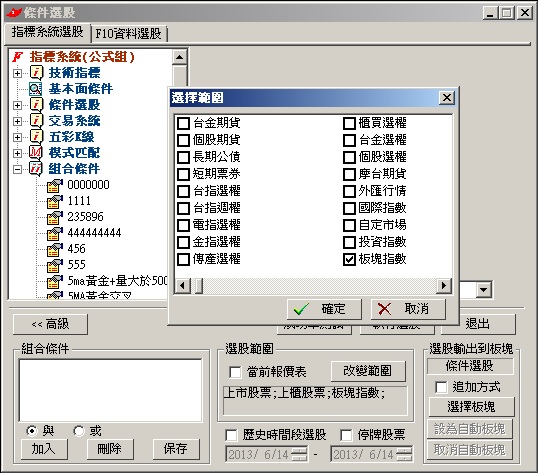Image resolution: width=538 pixels, height=473 pixels.
Task: Click the 組合條件 folder icon
Action: [x=36, y=169]
